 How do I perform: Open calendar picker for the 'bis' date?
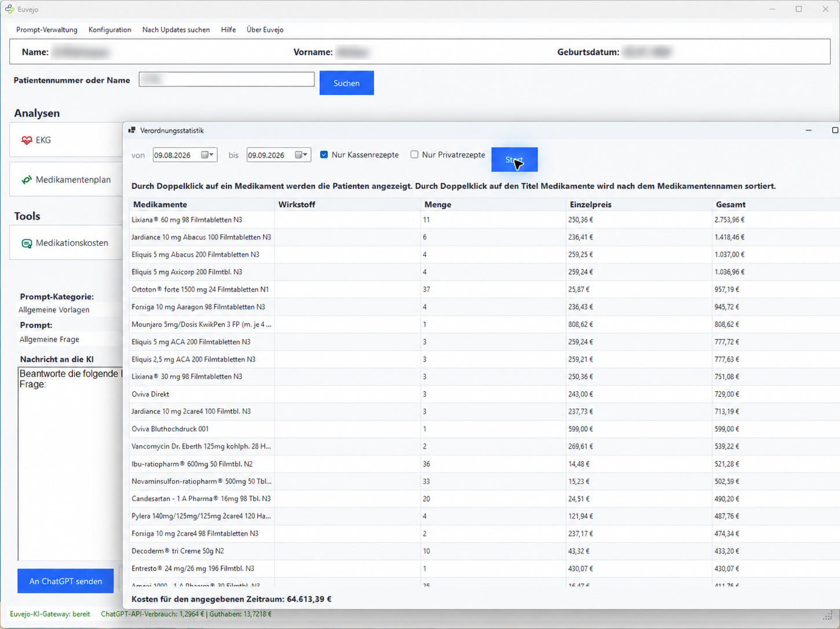(302, 155)
